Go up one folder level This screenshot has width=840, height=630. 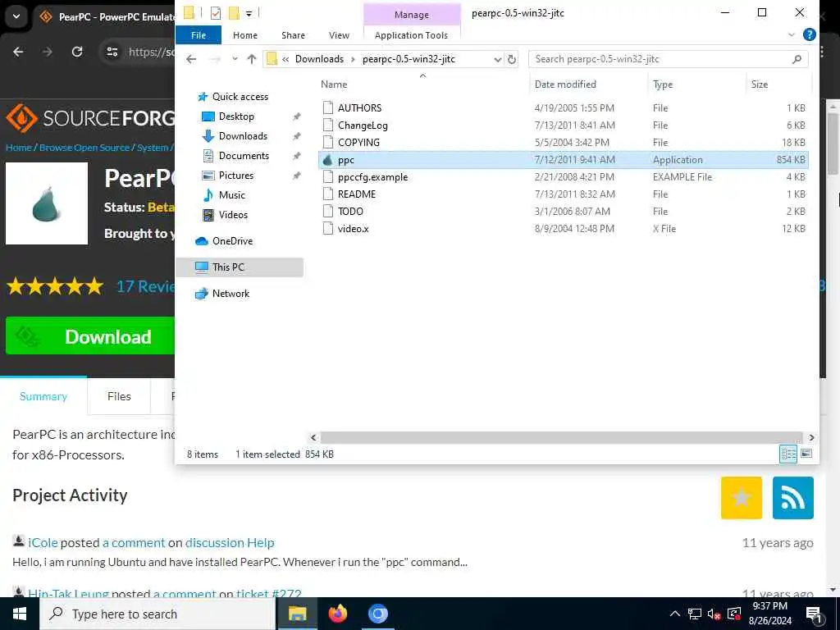(252, 59)
